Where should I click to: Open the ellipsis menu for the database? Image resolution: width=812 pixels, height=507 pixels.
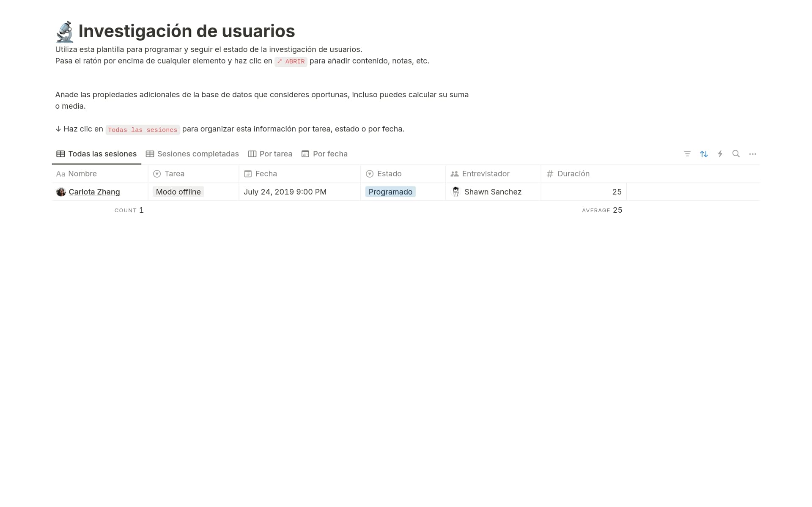pos(753,154)
